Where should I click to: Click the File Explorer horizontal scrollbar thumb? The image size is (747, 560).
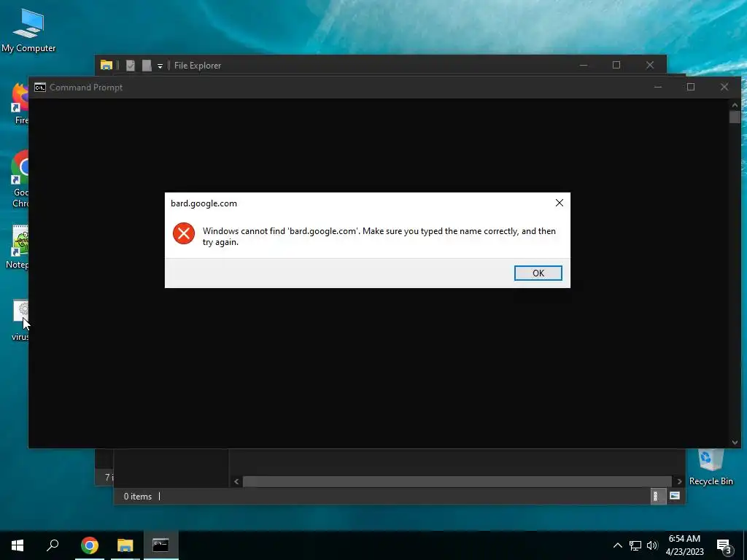coord(457,481)
